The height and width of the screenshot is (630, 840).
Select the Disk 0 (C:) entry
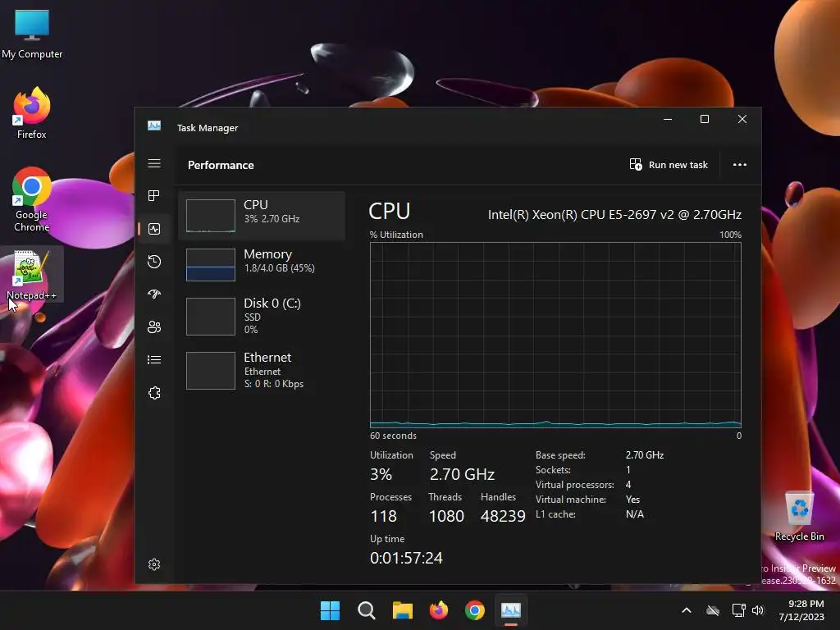[262, 316]
